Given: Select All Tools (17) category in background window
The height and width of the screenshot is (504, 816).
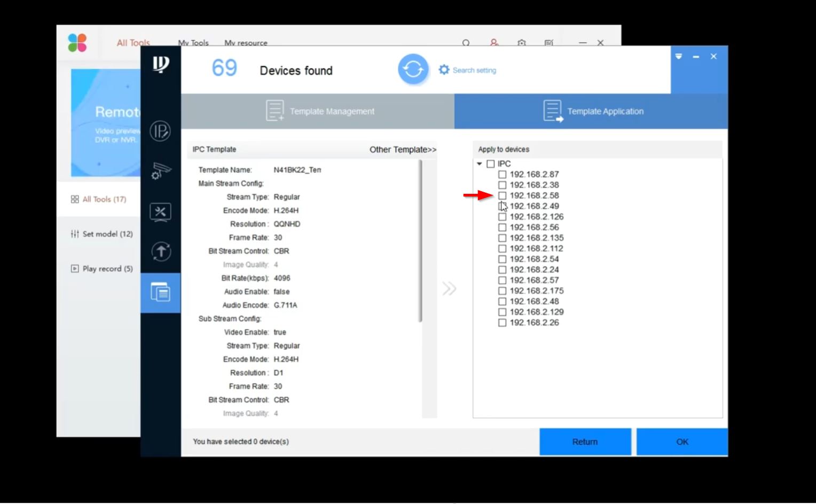Looking at the screenshot, I should pyautogui.click(x=99, y=199).
